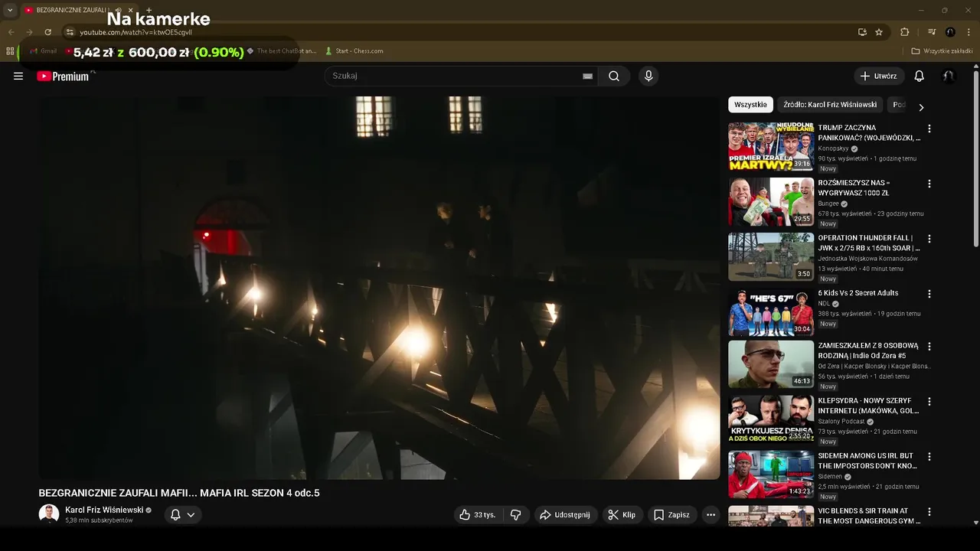Bookmark this page with the star icon
The width and height of the screenshot is (980, 551).
(x=879, y=32)
